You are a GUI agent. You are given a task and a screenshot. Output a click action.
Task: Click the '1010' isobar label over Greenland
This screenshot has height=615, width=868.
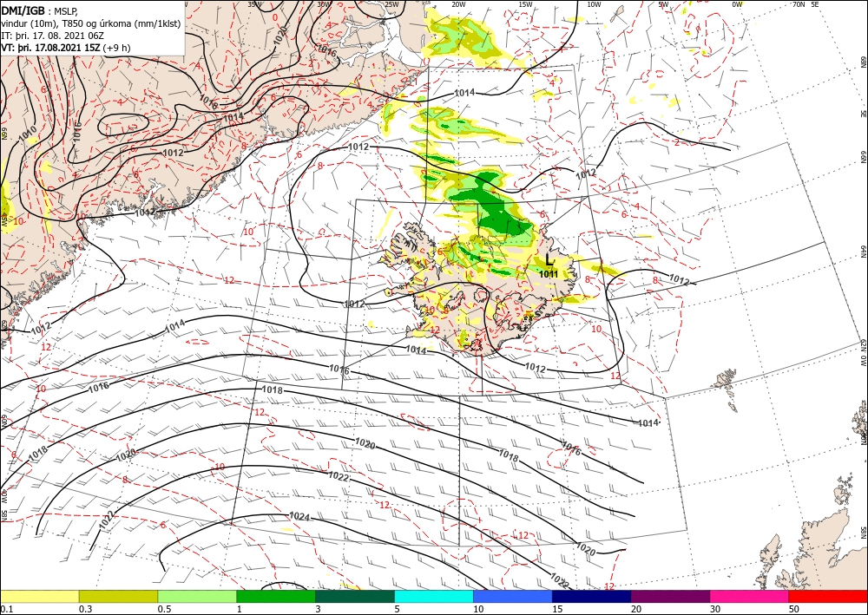(29, 134)
